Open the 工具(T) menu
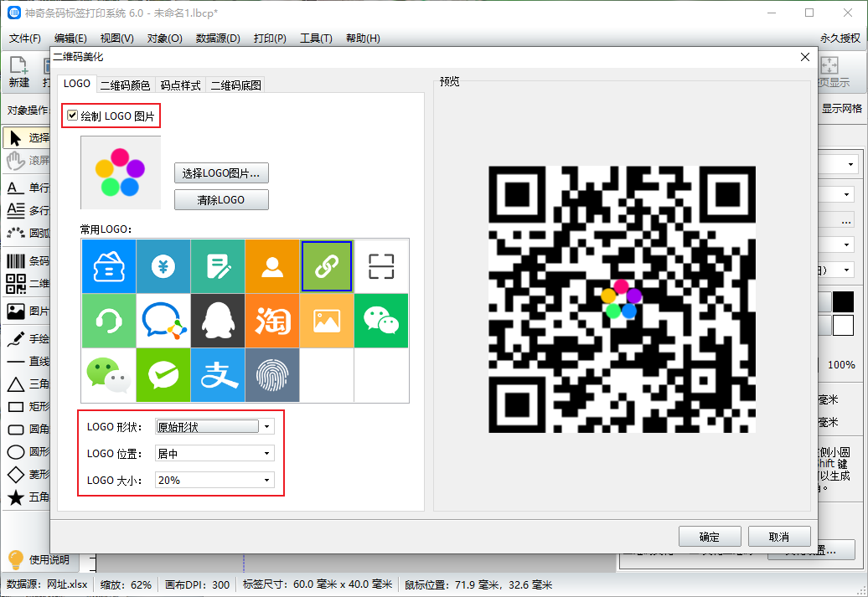868x597 pixels. (316, 39)
